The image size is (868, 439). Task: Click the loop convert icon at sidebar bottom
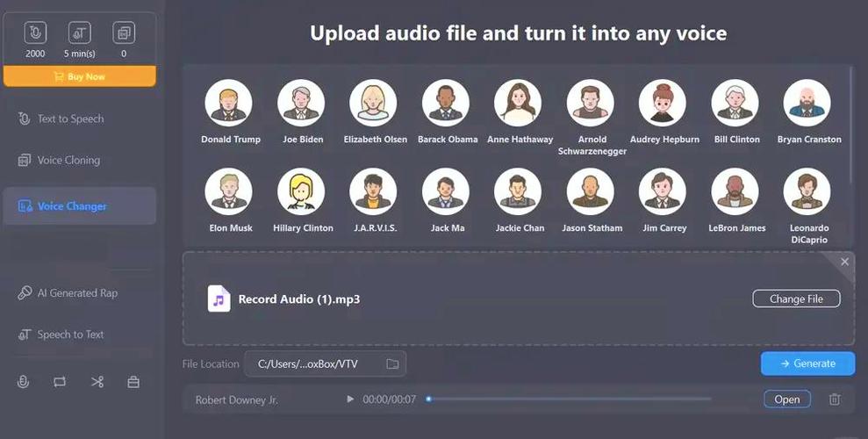(x=60, y=382)
